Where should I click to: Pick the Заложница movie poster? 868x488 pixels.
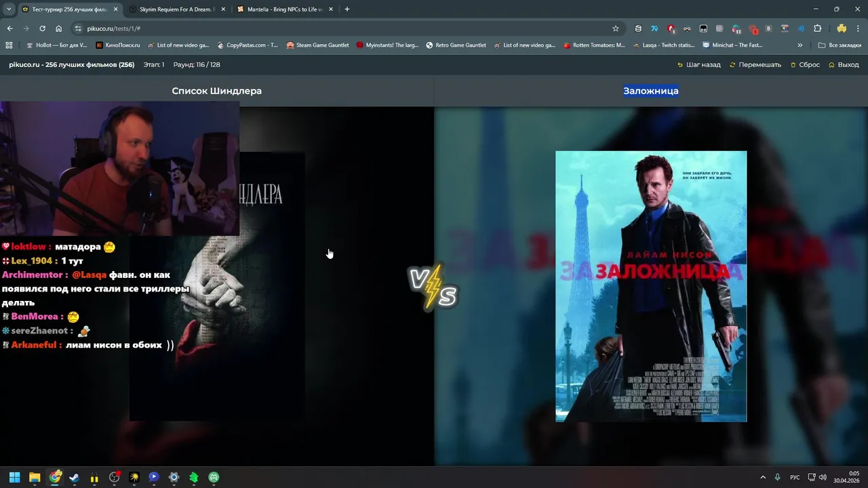coord(651,286)
